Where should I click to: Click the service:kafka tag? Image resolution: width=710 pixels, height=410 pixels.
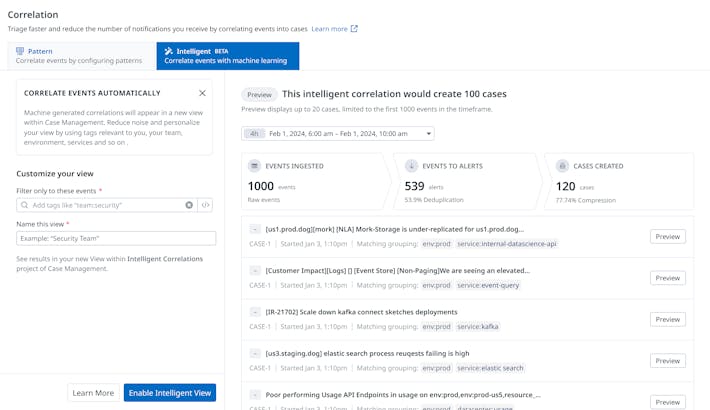point(478,327)
